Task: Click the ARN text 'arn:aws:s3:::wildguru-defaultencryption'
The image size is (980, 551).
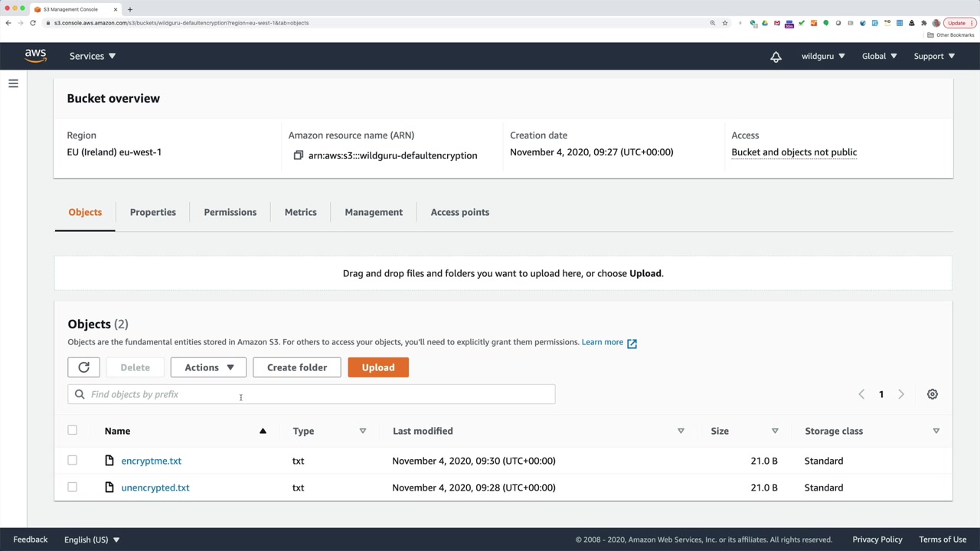Action: click(393, 155)
